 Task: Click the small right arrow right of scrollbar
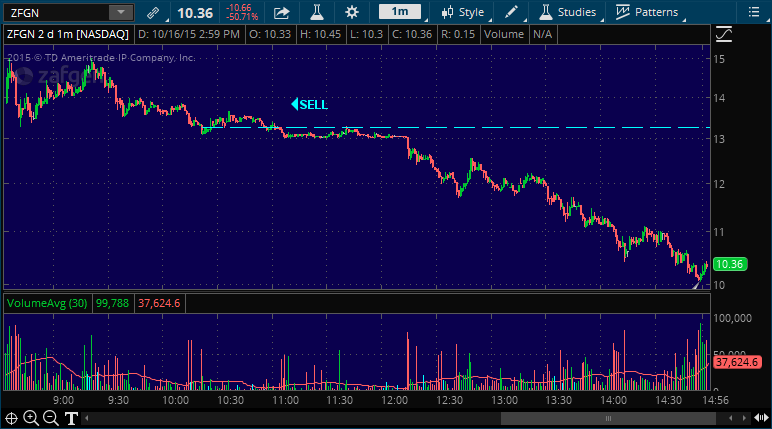tap(744, 418)
